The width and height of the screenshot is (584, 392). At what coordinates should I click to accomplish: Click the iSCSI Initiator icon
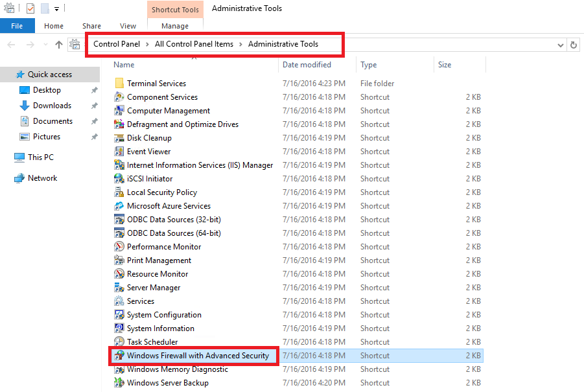pyautogui.click(x=119, y=178)
